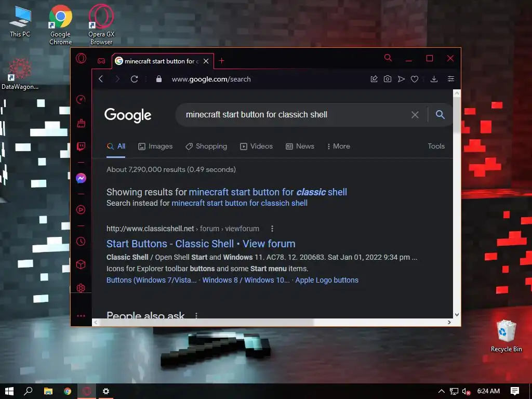The height and width of the screenshot is (399, 532).
Task: Open options dots beside People also ask
Action: pyautogui.click(x=196, y=315)
